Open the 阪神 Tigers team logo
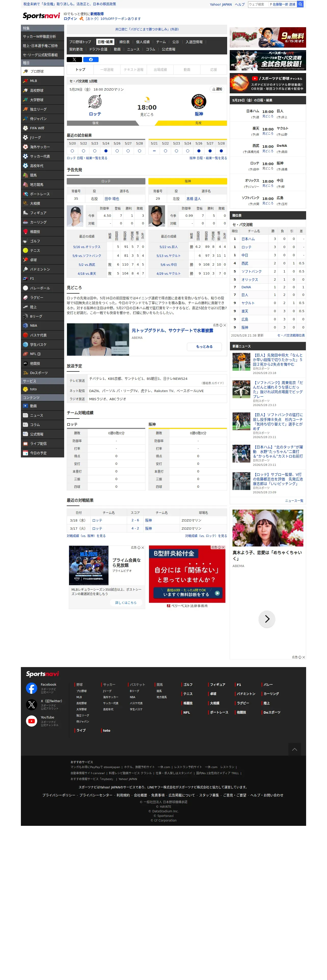The height and width of the screenshot is (980, 327). pos(199,102)
